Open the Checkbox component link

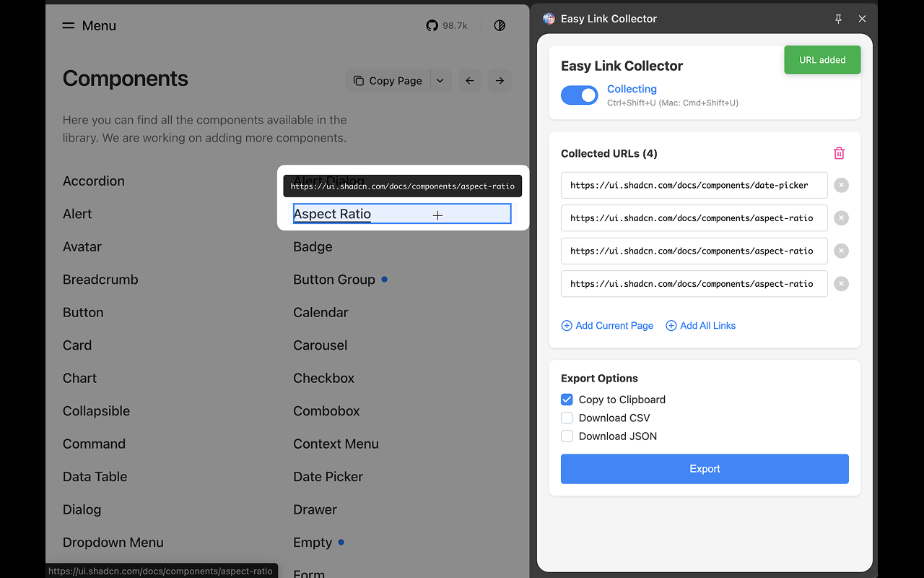tap(324, 379)
